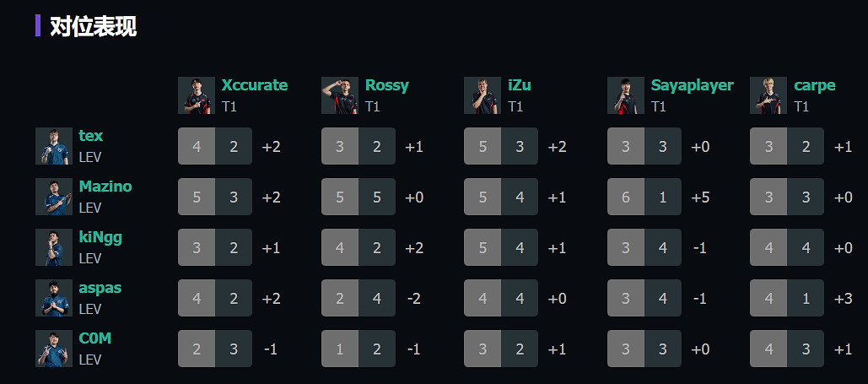Open the Xccurate player name link
This screenshot has width=868, height=384.
254,85
